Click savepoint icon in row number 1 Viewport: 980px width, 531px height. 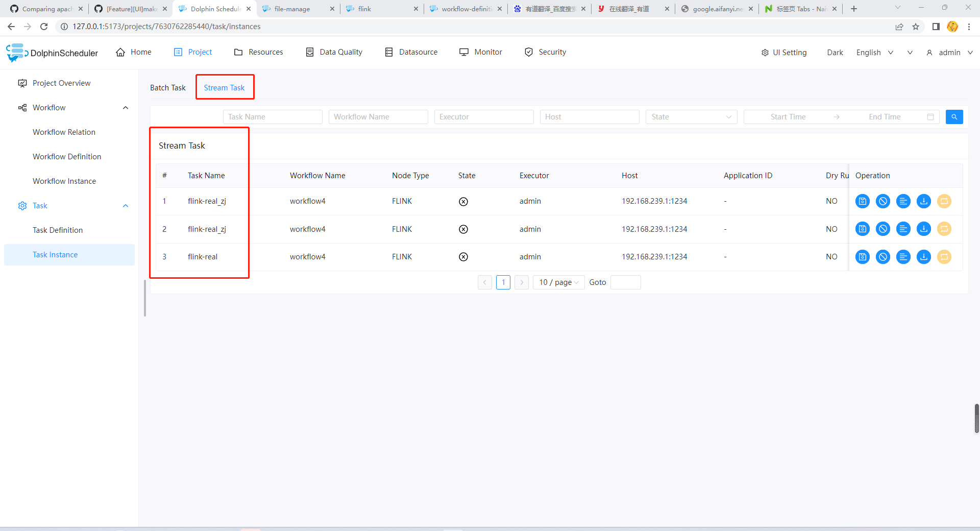pyautogui.click(x=863, y=201)
